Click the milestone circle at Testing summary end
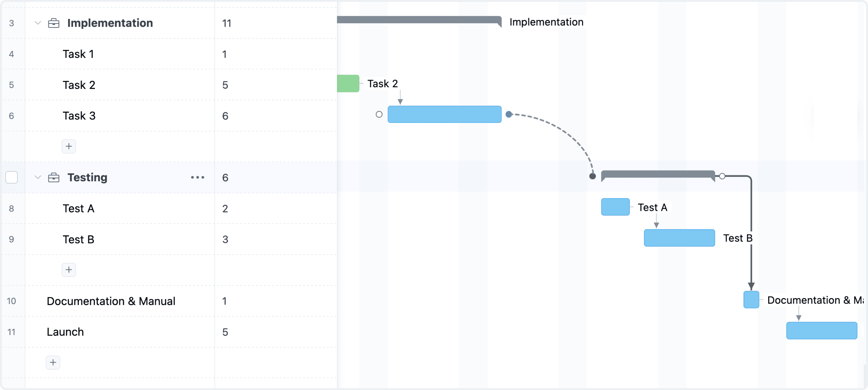 click(722, 175)
